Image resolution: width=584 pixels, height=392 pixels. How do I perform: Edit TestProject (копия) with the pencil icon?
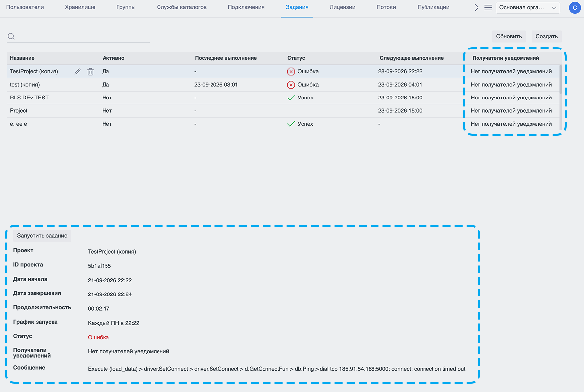77,71
